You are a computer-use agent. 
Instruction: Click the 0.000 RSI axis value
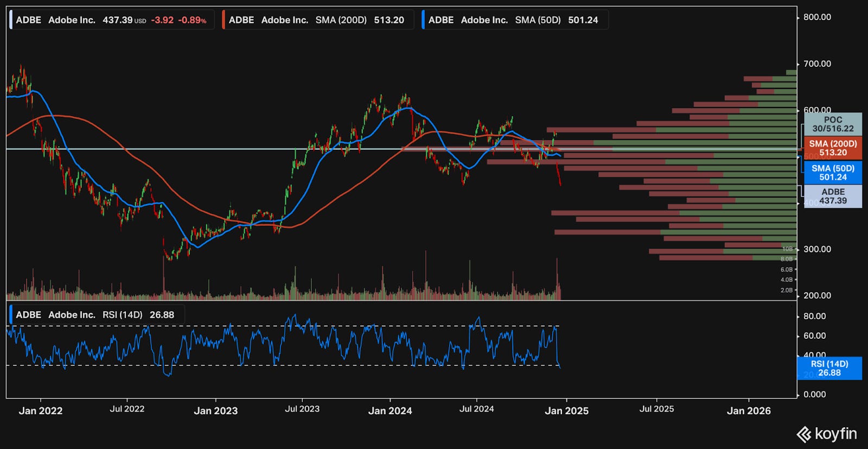click(814, 395)
